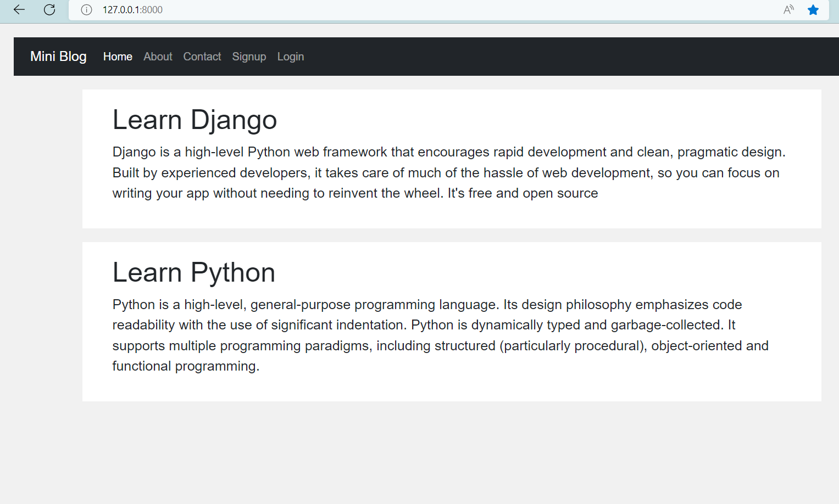839x504 pixels.
Task: Click the gray left margin beside the post cards
Action: (x=47, y=247)
